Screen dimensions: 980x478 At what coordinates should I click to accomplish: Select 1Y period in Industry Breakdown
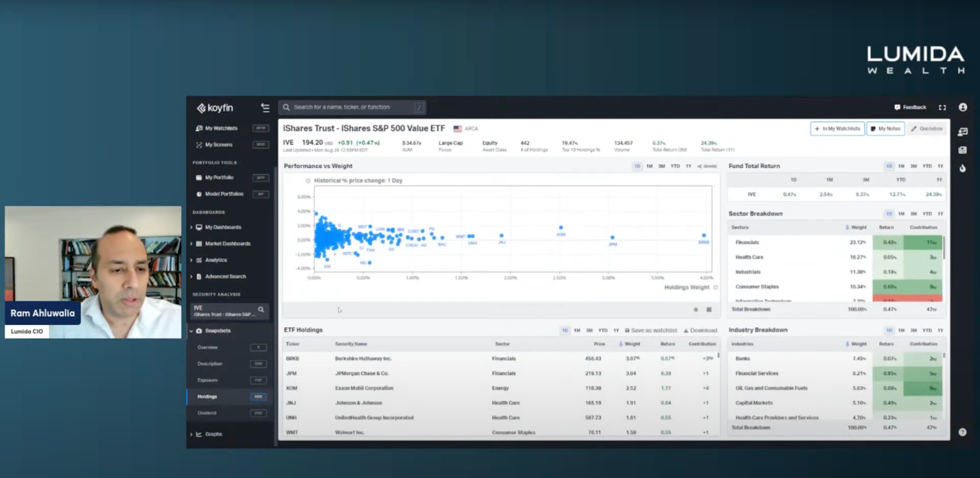pos(940,330)
